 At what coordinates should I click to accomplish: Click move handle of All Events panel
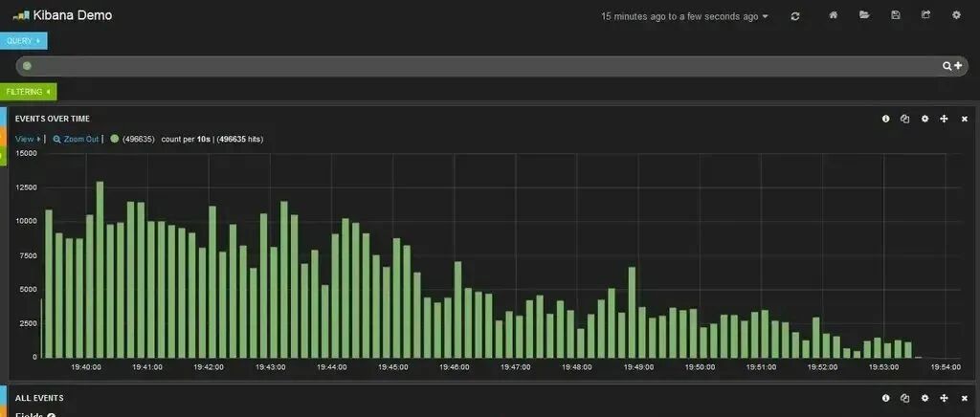click(x=945, y=398)
